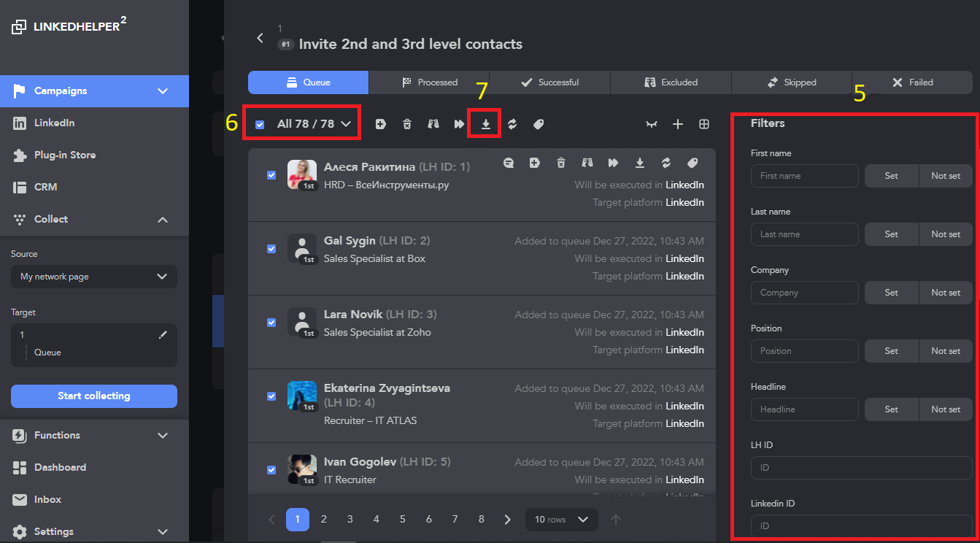Uncheck Ekaterina Zvyagintseva checkbox

pos(271,396)
